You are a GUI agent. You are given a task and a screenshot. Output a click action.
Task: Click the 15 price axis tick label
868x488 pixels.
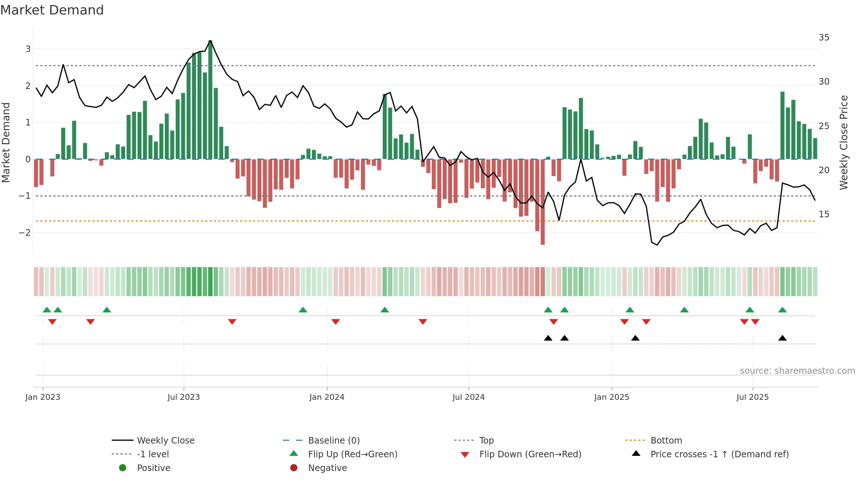[824, 214]
